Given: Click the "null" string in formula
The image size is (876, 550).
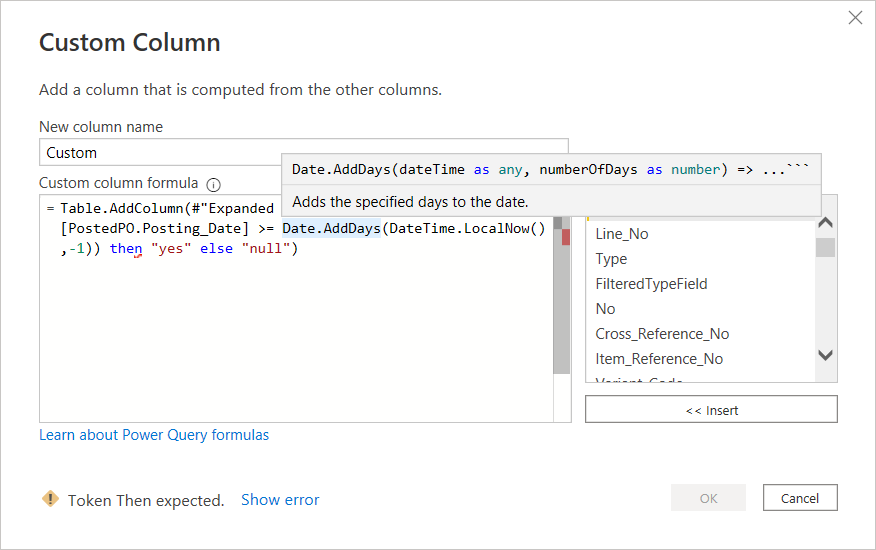Looking at the screenshot, I should (x=266, y=249).
